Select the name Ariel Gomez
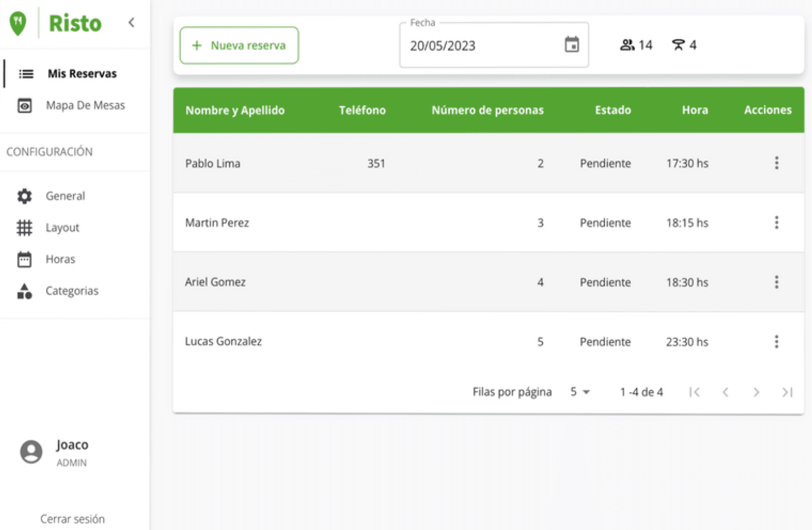812x530 pixels. tap(215, 282)
